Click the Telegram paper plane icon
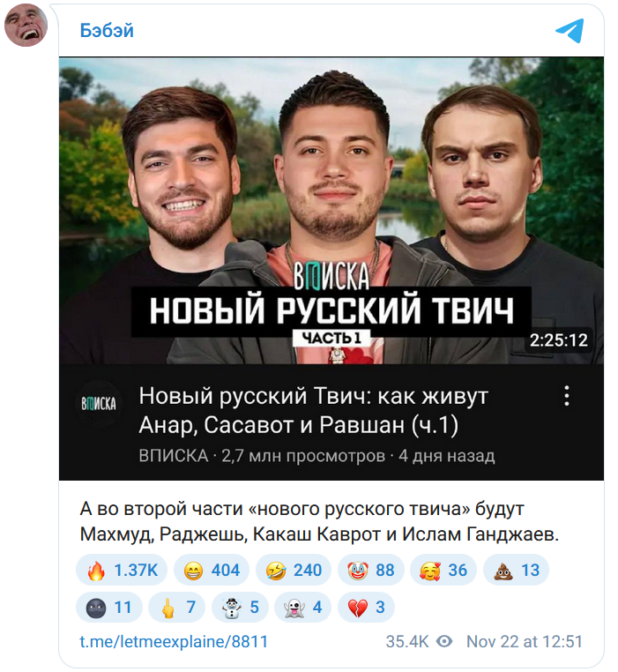Screen dimensions: 618x672 coord(570,31)
